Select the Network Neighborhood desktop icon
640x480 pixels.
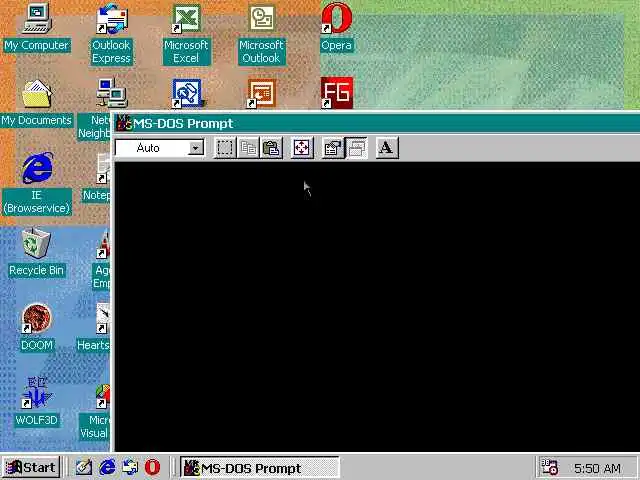(x=111, y=94)
